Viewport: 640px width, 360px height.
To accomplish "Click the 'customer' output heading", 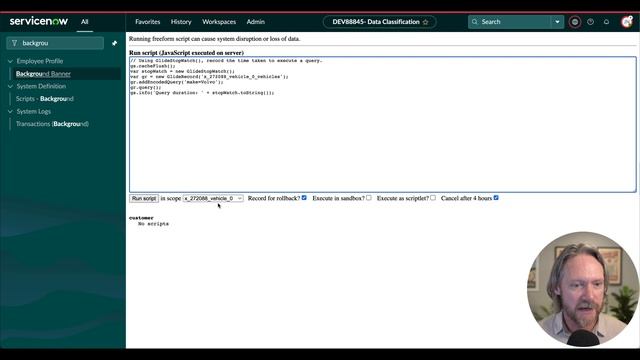I will (x=141, y=218).
